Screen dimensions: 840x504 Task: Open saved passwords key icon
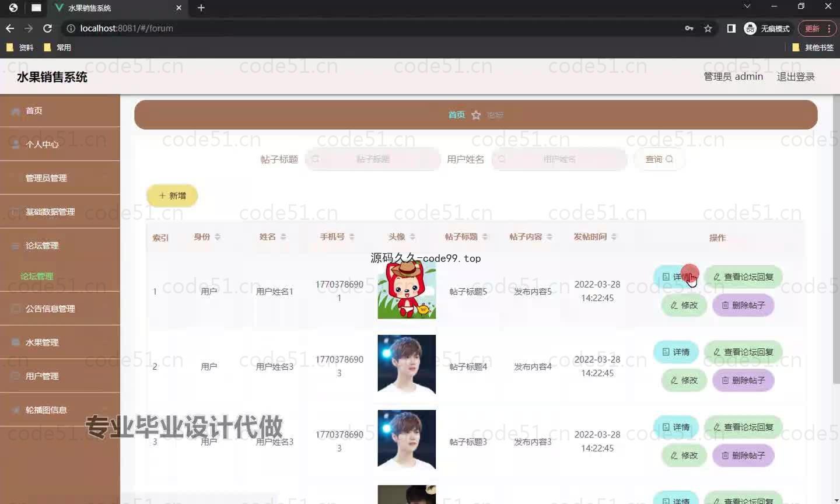(689, 28)
